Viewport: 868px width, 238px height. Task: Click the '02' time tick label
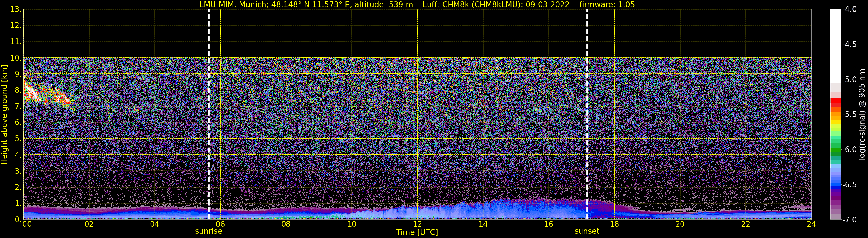coord(89,224)
